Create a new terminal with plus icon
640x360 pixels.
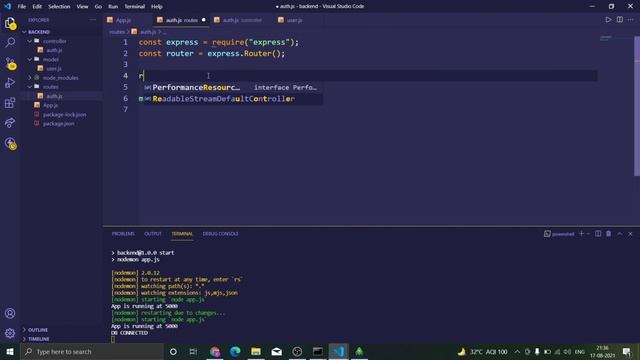point(581,233)
